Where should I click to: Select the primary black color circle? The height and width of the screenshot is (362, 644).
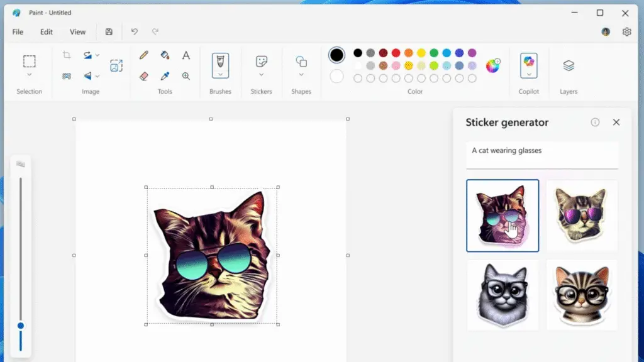(336, 55)
